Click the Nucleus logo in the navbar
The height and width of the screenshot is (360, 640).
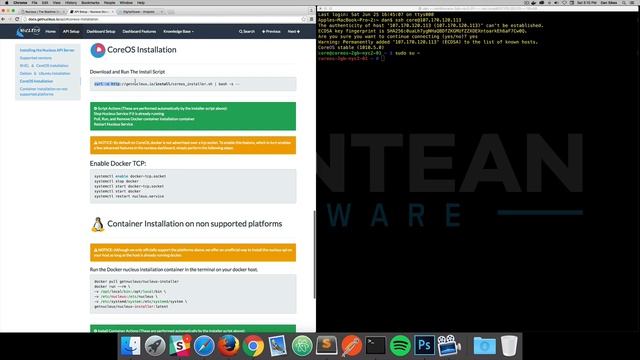coord(29,31)
